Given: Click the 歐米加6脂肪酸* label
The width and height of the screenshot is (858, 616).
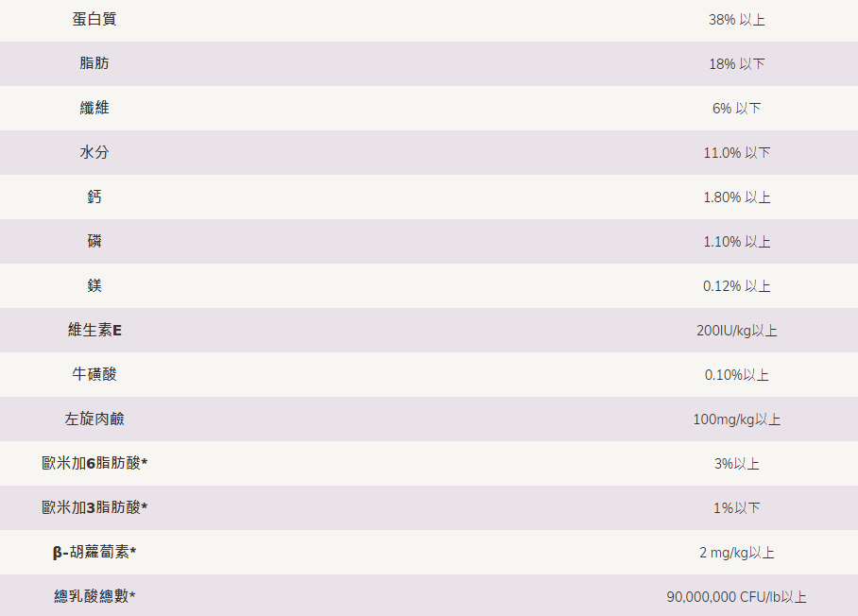Looking at the screenshot, I should pos(94,464).
